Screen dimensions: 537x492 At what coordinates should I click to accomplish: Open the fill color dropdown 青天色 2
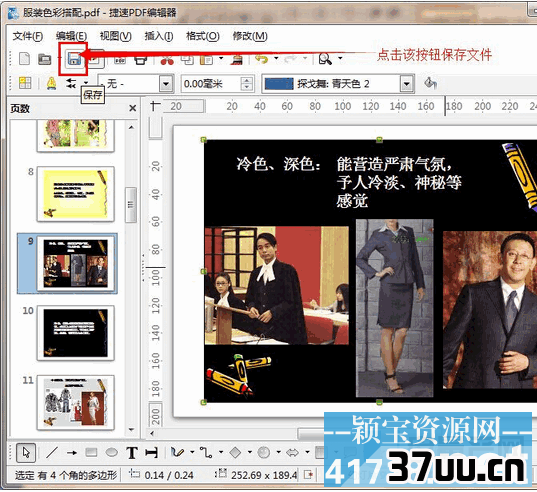407,84
